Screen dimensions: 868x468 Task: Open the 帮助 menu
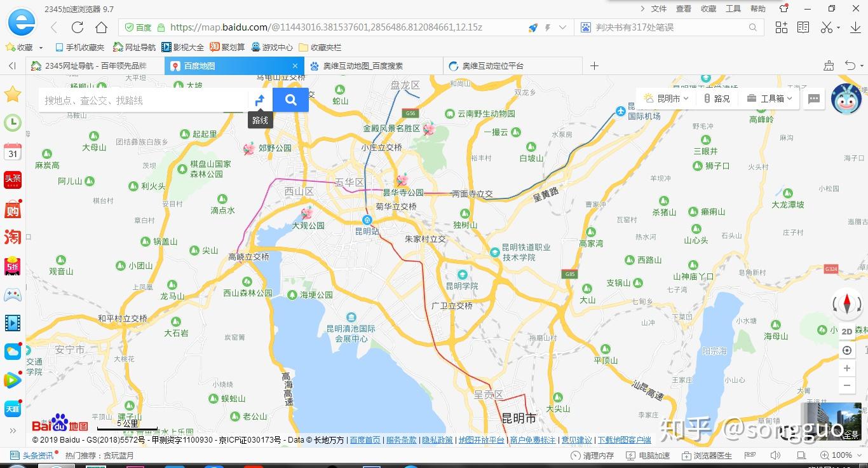758,9
